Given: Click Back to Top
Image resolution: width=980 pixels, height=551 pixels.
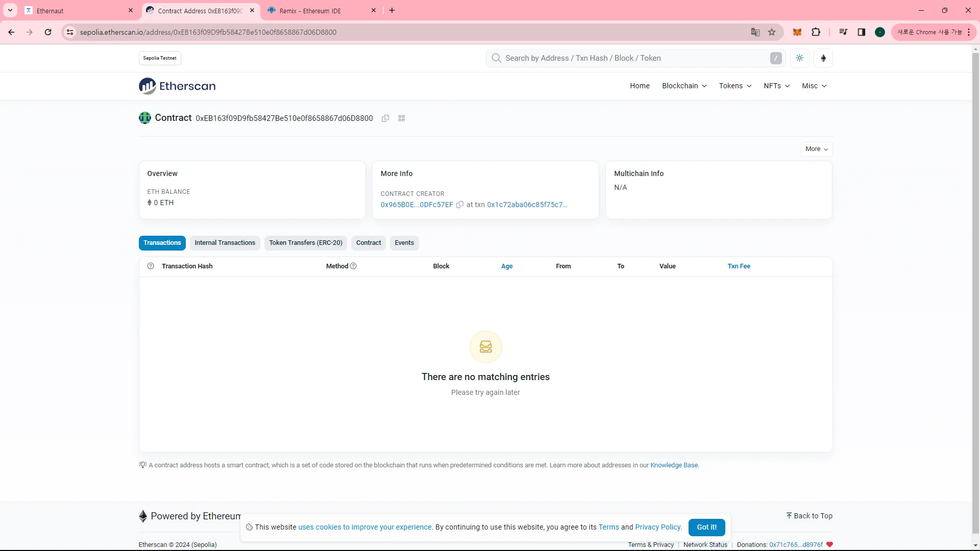Looking at the screenshot, I should [x=810, y=516].
